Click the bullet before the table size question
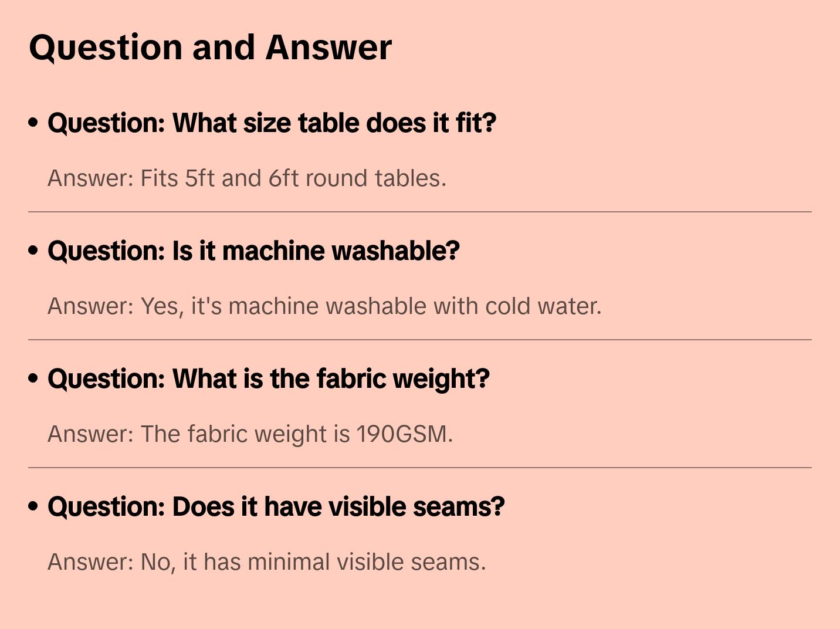 (x=33, y=123)
